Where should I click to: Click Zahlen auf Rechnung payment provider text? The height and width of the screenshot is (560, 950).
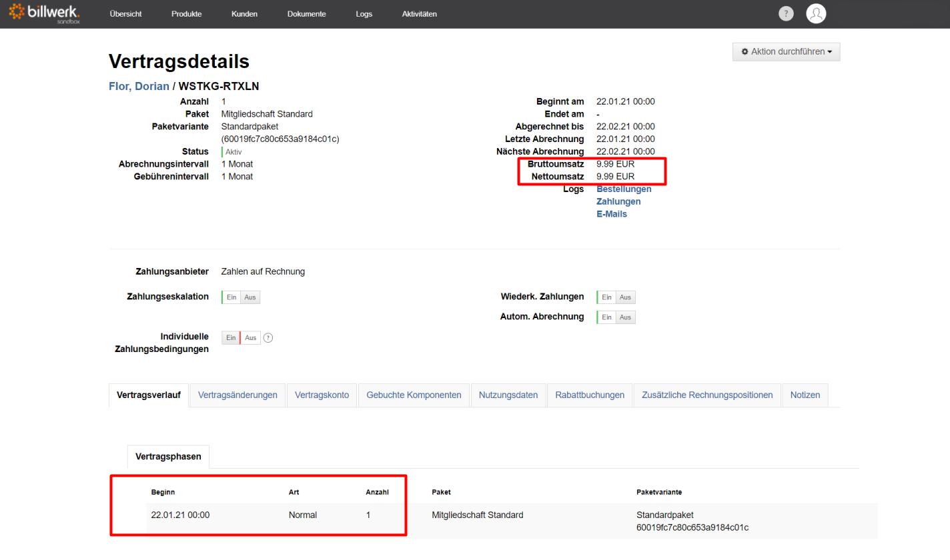click(263, 271)
